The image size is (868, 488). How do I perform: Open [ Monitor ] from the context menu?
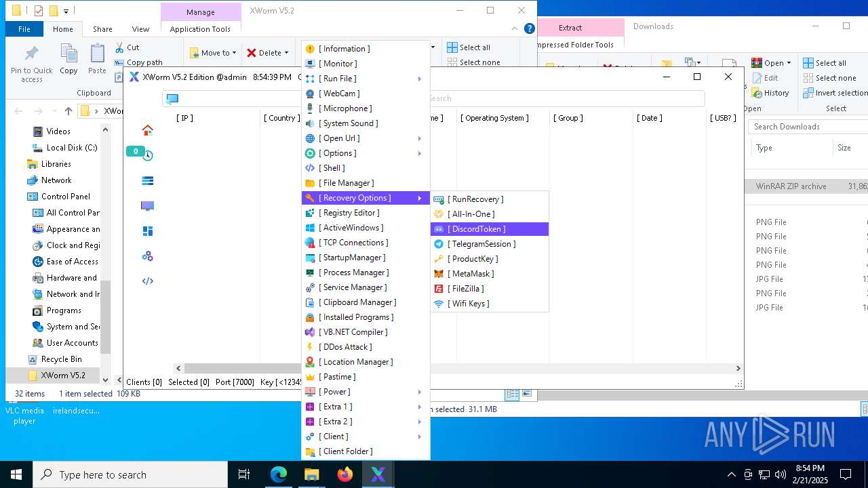pos(366,64)
